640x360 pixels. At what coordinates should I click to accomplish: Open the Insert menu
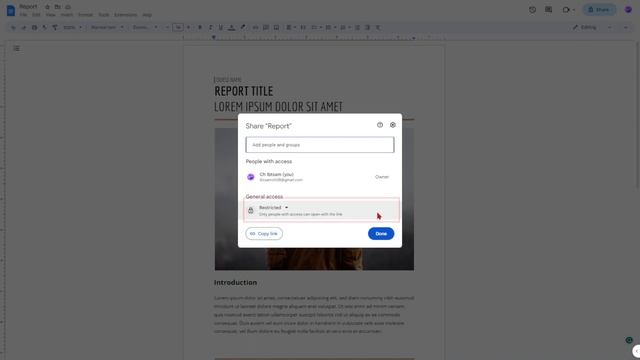click(67, 15)
